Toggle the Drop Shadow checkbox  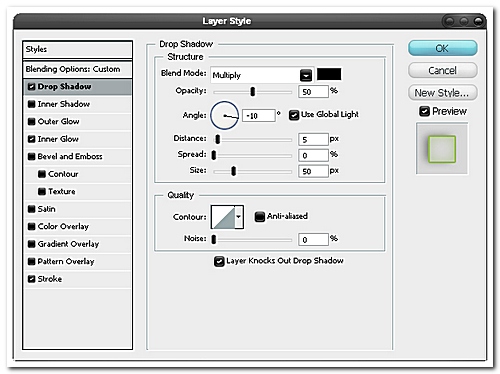[31, 87]
